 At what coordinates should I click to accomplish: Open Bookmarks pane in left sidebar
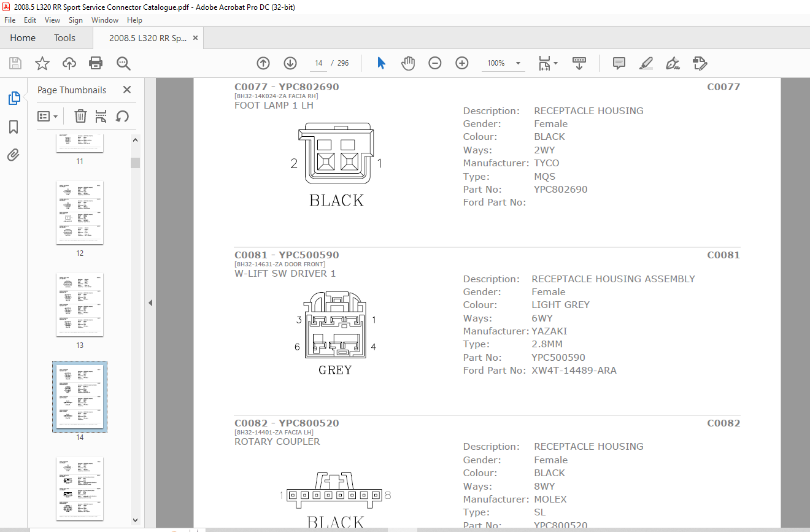coord(13,127)
